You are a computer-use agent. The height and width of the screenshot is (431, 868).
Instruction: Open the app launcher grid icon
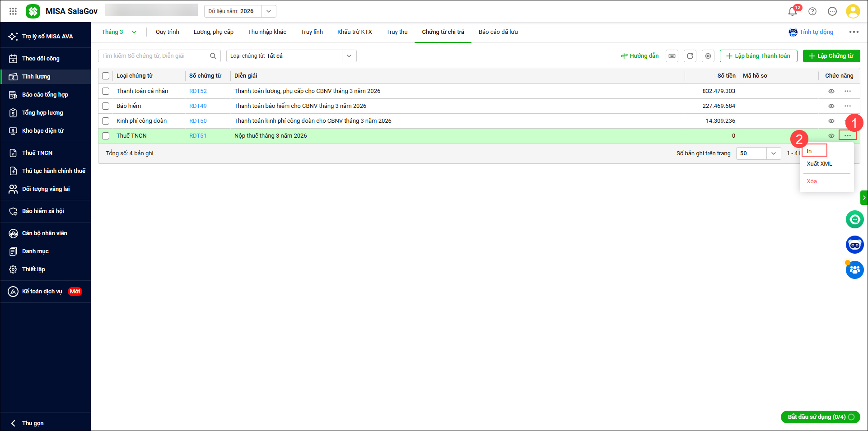click(13, 11)
